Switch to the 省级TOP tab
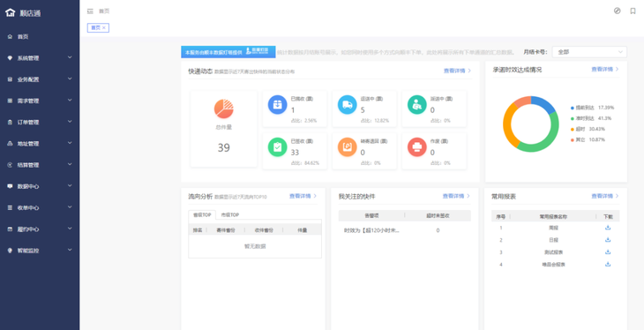Screen dimensions: 644x330 [202, 214]
